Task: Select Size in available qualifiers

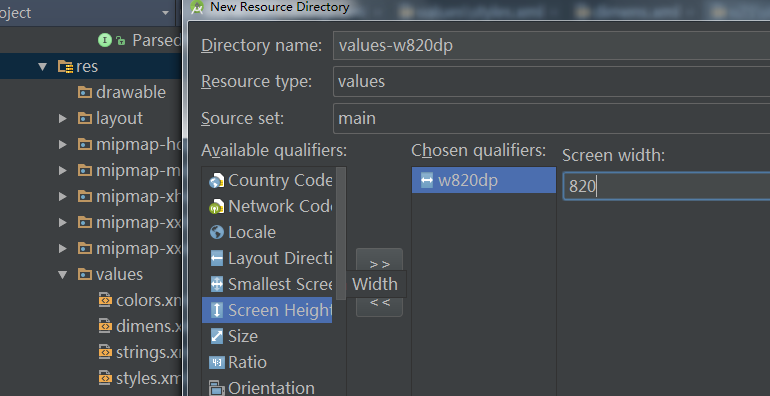Action: coord(267,336)
